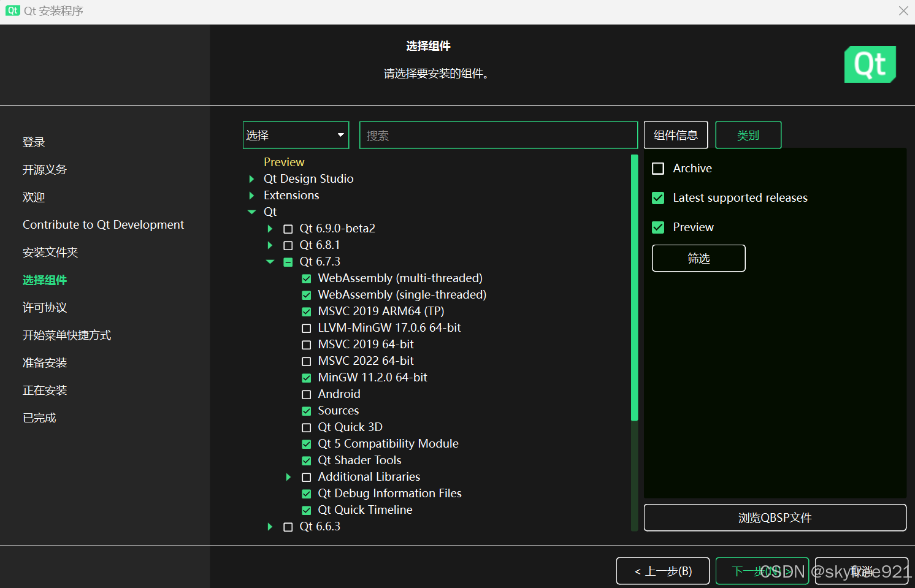Select Contribute to Qt Development step
The image size is (915, 588).
click(103, 225)
